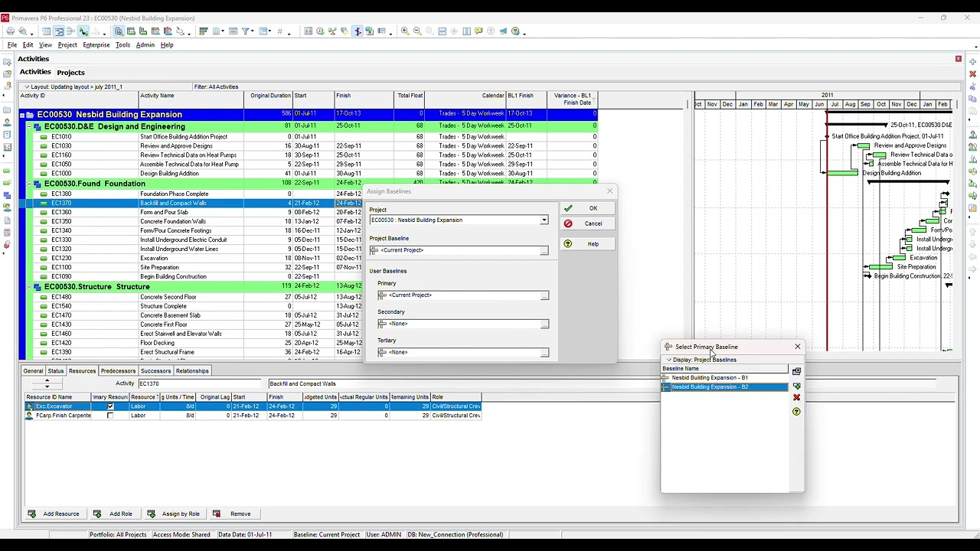The height and width of the screenshot is (551, 980).
Task: Switch to the Relationships tab
Action: (x=192, y=371)
